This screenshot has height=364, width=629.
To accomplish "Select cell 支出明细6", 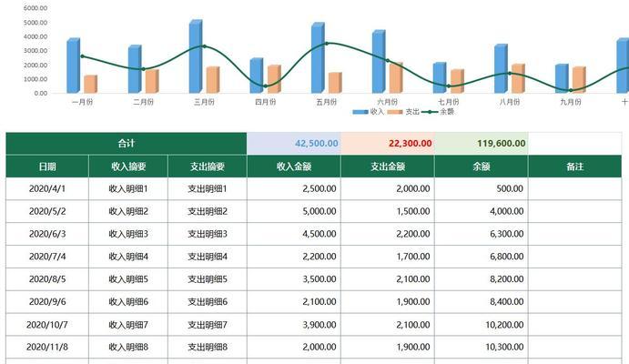I will [x=208, y=302].
